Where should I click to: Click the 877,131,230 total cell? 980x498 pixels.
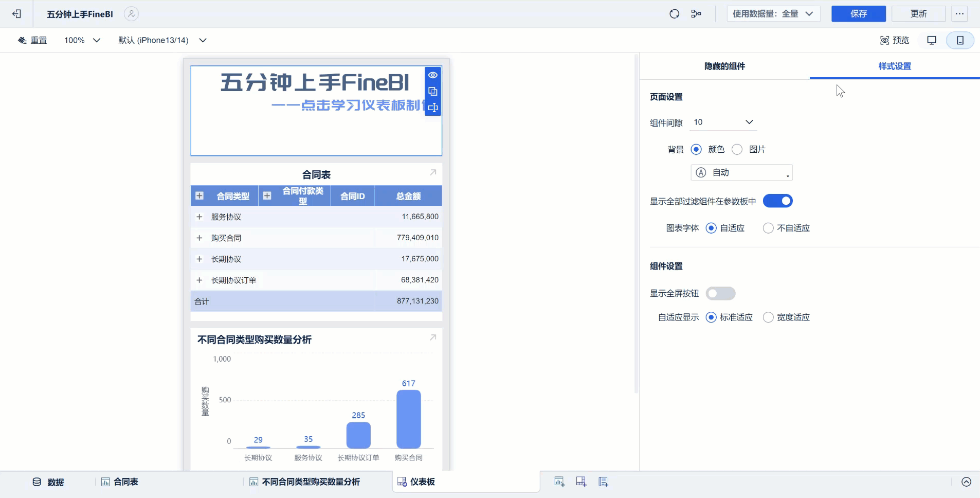[418, 301]
